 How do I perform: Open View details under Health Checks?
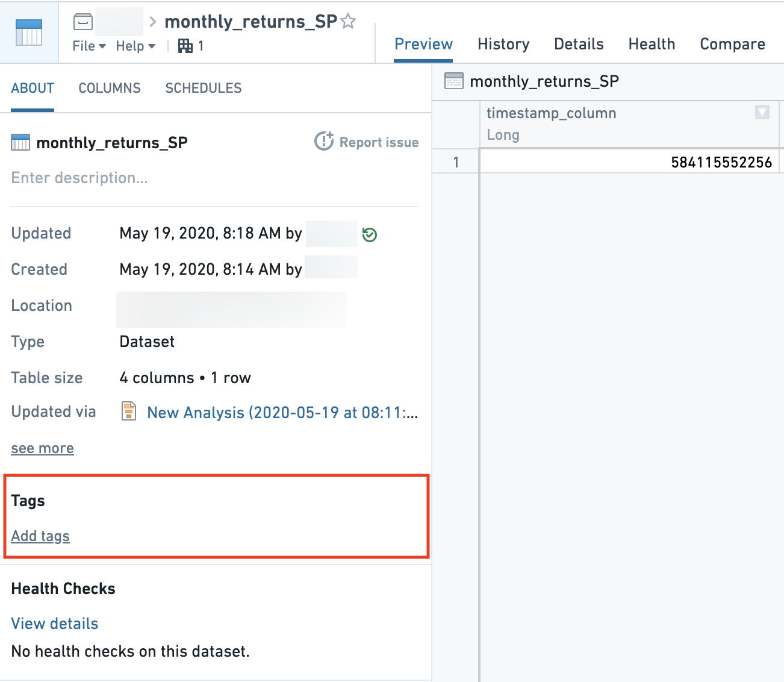point(55,624)
